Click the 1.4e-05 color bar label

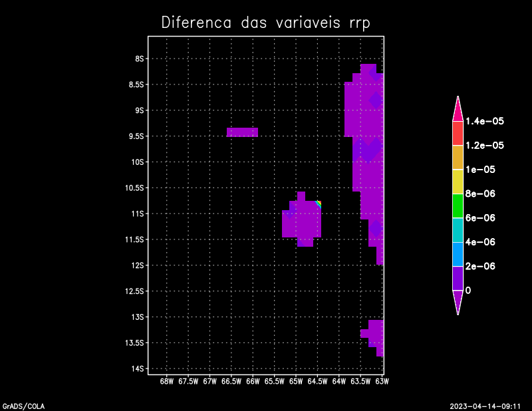(x=484, y=121)
